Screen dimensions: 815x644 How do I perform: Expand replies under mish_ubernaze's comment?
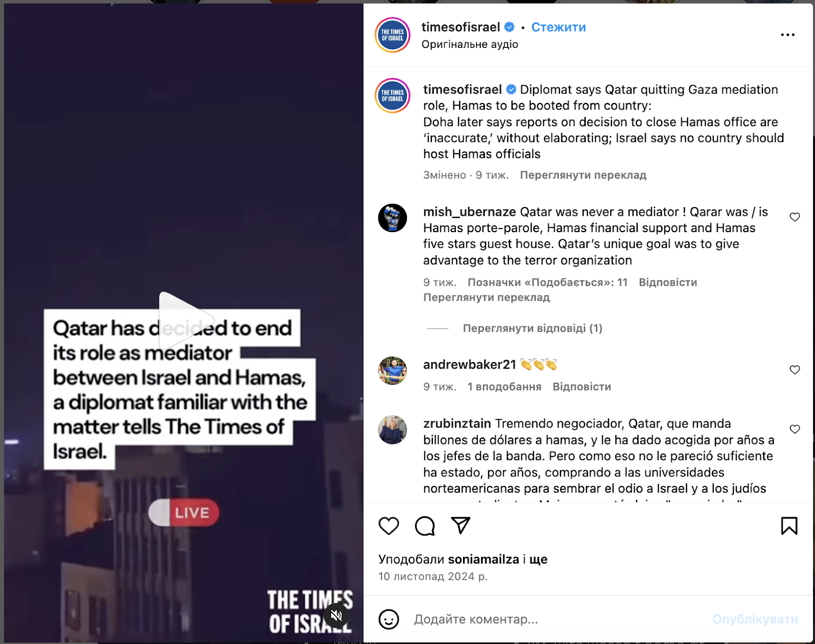(x=532, y=328)
